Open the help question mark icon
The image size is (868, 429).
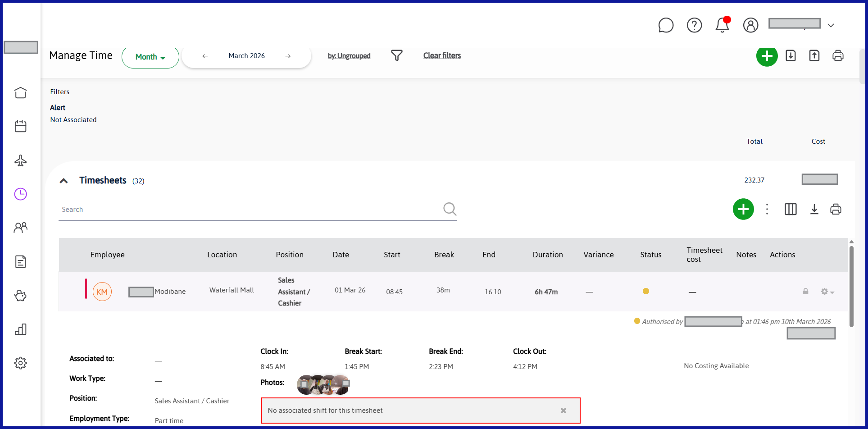694,25
